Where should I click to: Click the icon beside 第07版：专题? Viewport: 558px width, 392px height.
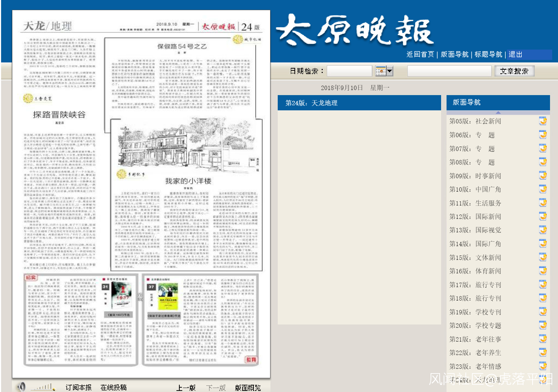point(543,148)
